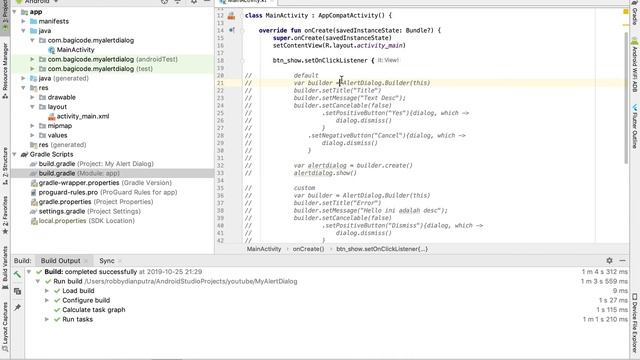640x360 pixels.
Task: Expand the manifests folder
Action: (x=24, y=21)
